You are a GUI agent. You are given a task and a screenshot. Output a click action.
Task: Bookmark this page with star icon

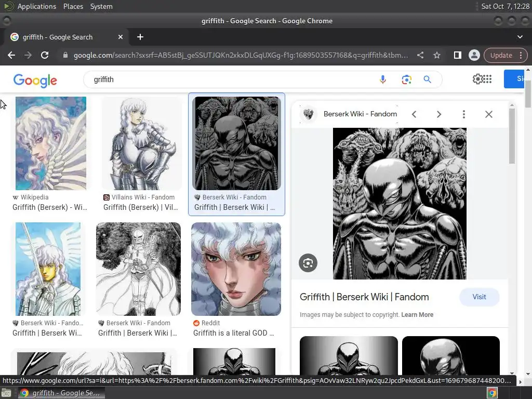click(436, 55)
